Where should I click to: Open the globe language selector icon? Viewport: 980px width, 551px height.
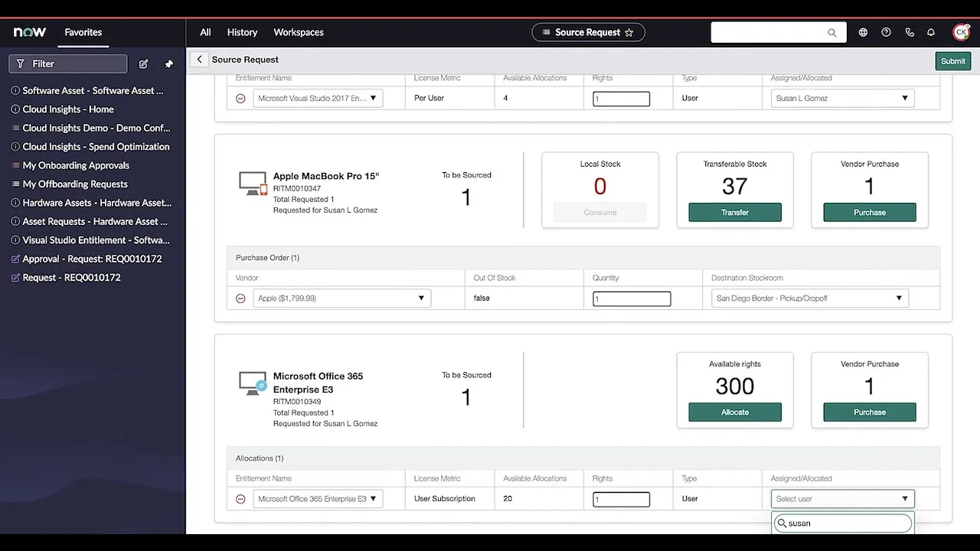(x=863, y=32)
